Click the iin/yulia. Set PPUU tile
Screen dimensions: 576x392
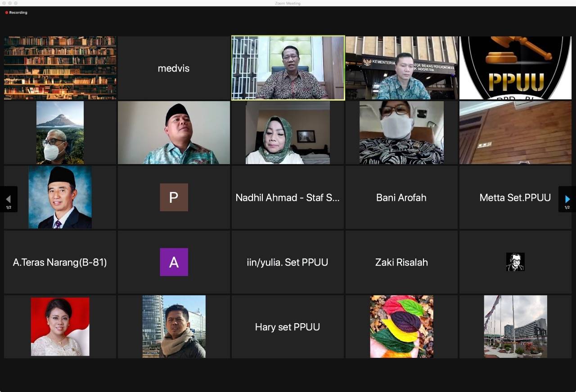coord(288,262)
